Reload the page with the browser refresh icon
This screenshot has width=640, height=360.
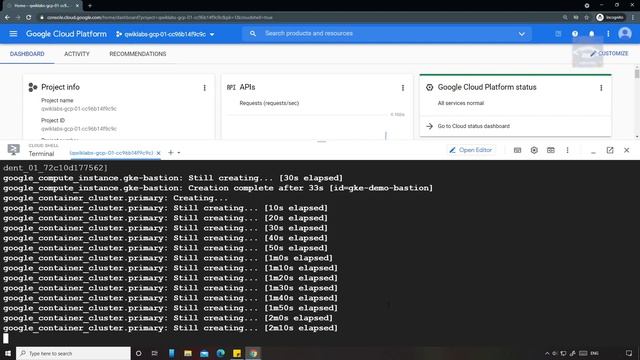pyautogui.click(x=29, y=18)
